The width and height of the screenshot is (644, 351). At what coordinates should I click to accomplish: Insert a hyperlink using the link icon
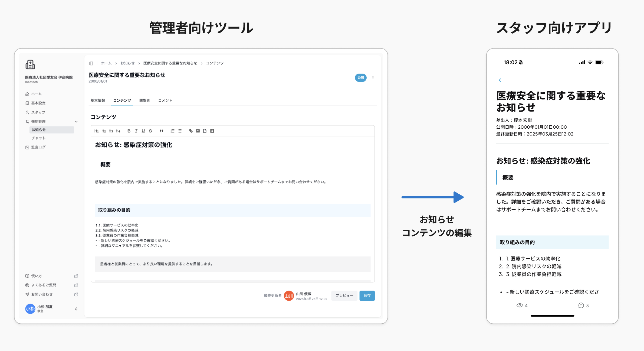click(191, 131)
